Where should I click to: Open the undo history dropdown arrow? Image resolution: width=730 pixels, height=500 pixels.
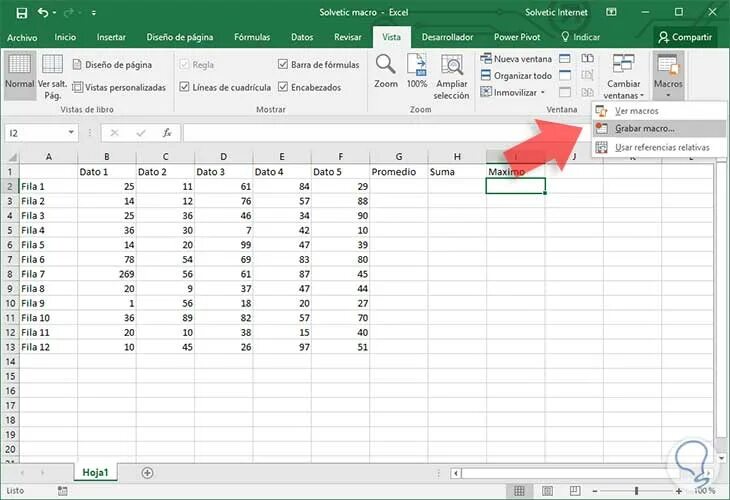pos(54,13)
